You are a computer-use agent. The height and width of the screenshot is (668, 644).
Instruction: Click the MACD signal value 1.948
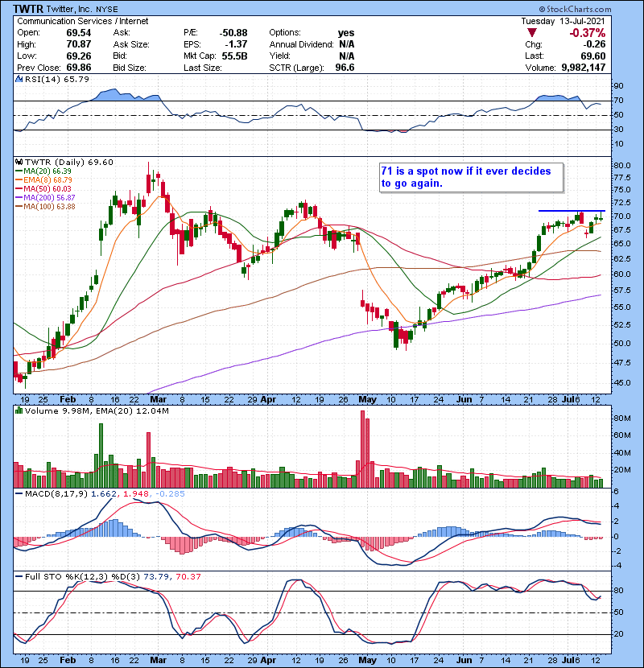point(136,493)
